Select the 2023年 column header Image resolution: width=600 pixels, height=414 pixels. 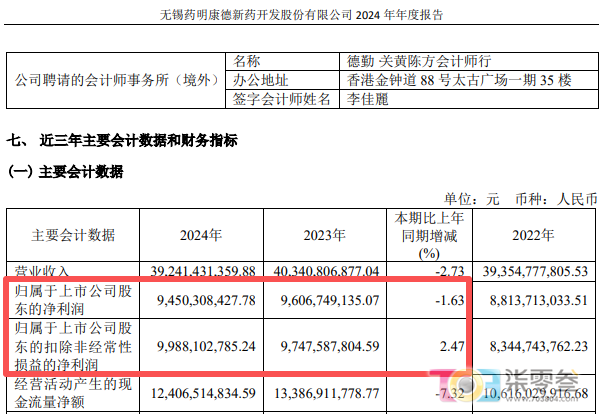point(330,236)
